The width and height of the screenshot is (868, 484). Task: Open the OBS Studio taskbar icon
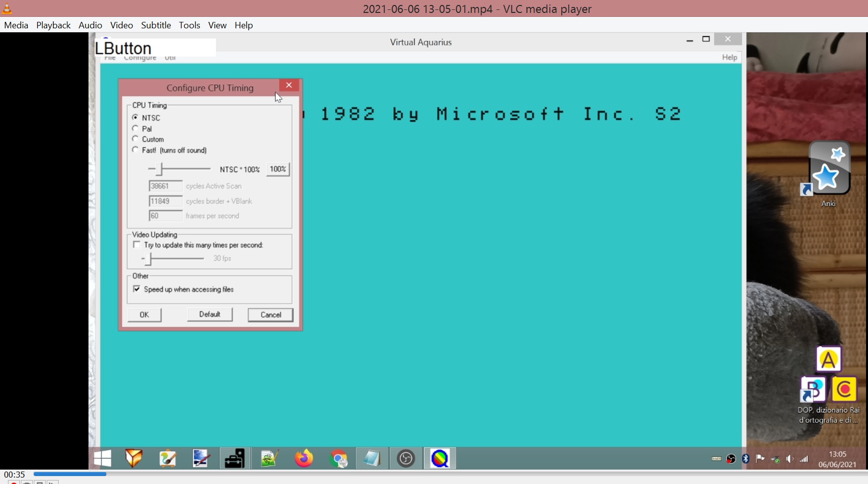click(406, 459)
